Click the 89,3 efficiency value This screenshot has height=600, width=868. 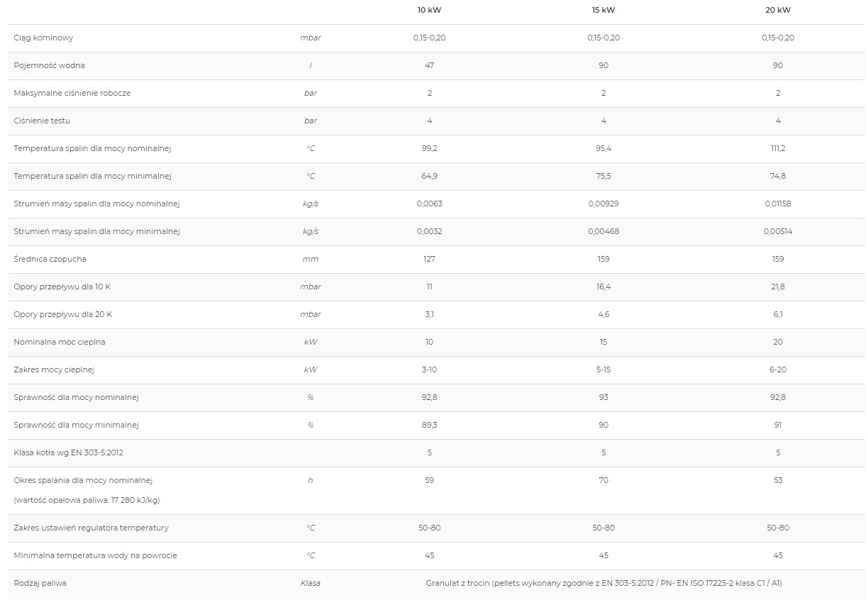point(429,425)
